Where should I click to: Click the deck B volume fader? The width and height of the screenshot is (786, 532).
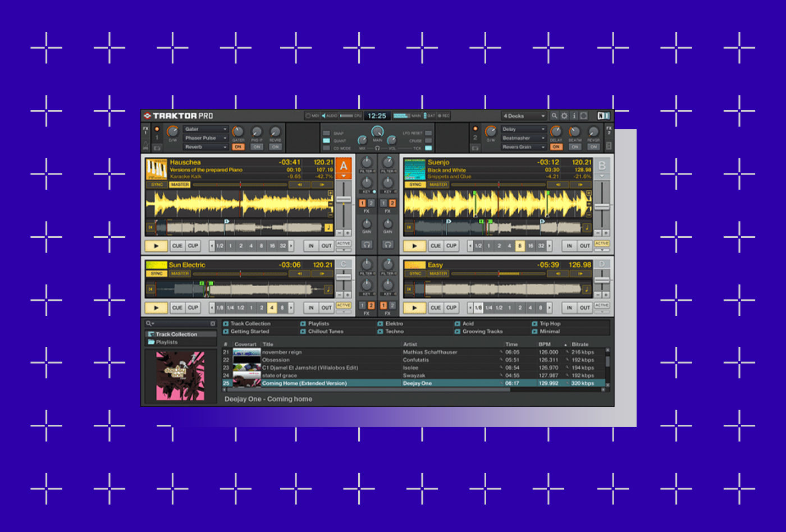tap(602, 207)
